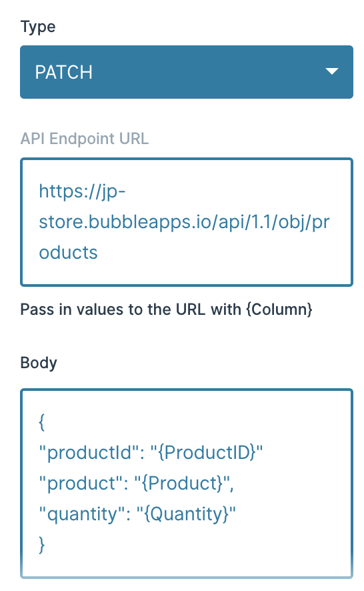The width and height of the screenshot is (364, 591).
Task: Click the 'API Endpoint URL' label
Action: (x=85, y=139)
